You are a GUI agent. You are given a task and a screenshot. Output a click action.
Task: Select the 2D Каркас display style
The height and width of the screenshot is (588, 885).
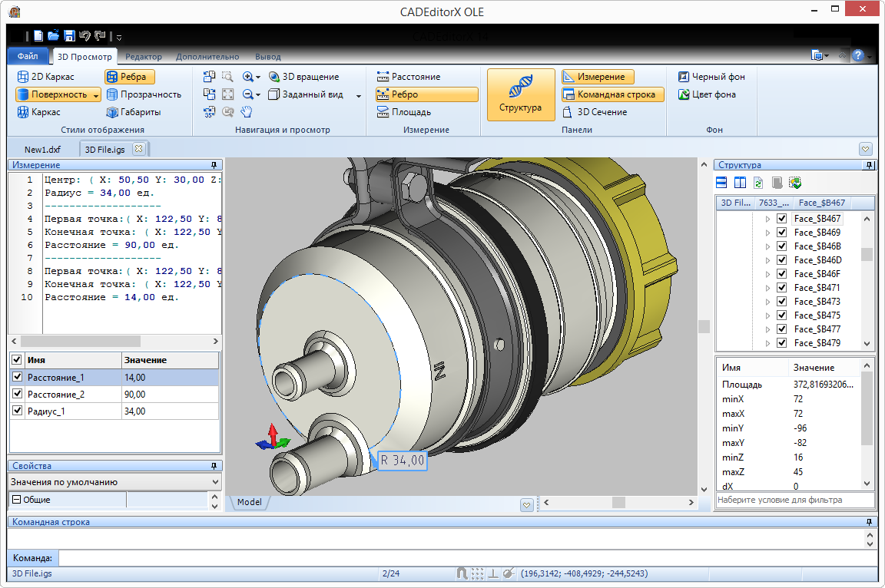point(45,77)
